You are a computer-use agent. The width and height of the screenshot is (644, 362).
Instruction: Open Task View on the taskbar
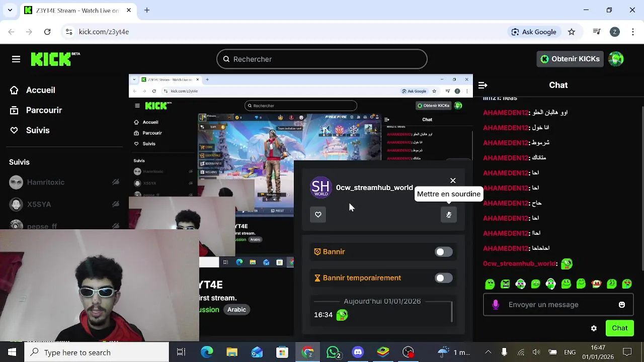(x=181, y=352)
